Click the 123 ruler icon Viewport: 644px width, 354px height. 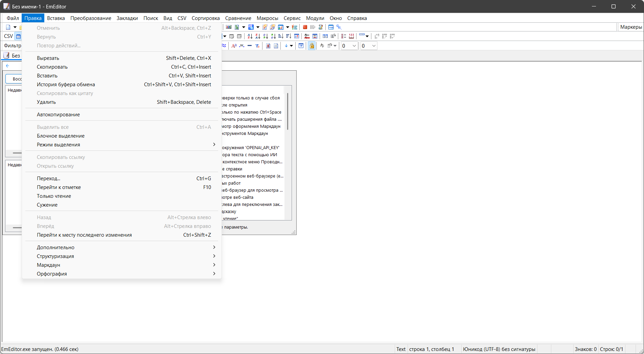pyautogui.click(x=351, y=36)
